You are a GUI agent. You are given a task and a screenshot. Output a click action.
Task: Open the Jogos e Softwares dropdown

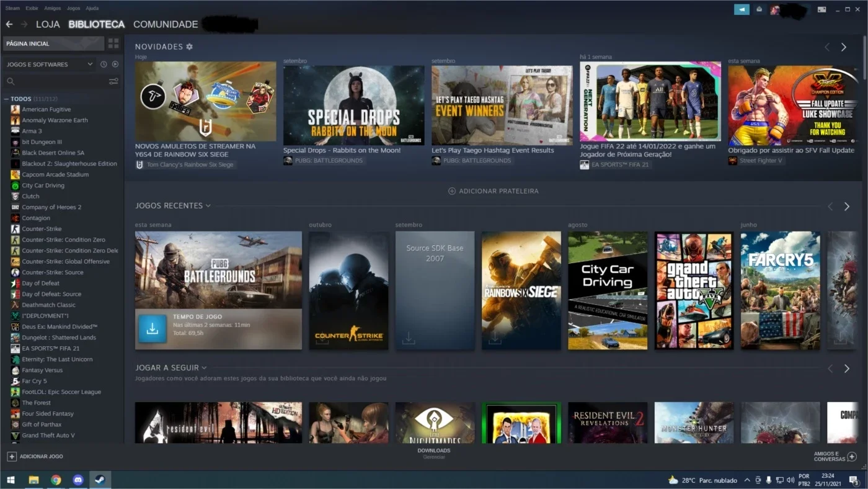50,64
